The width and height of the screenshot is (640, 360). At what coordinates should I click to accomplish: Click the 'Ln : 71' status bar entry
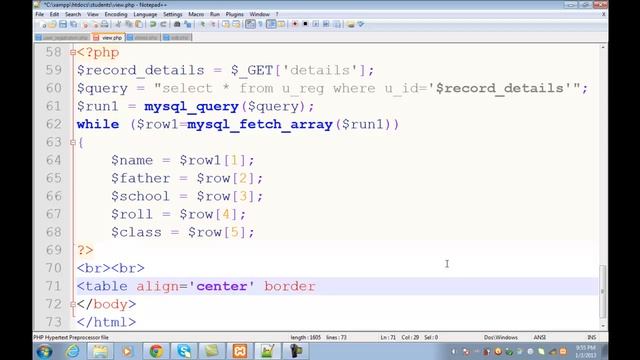388,338
